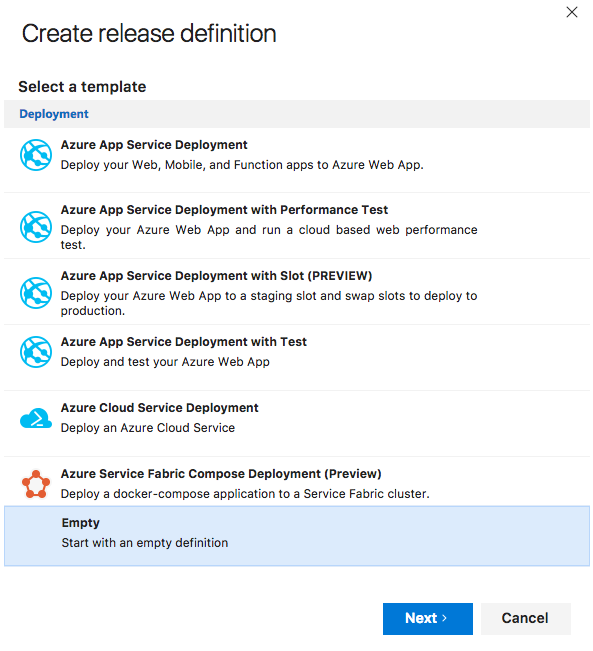The height and width of the screenshot is (651, 593).
Task: Click 'Deploy and test your Azure Web App' text
Action: (165, 362)
